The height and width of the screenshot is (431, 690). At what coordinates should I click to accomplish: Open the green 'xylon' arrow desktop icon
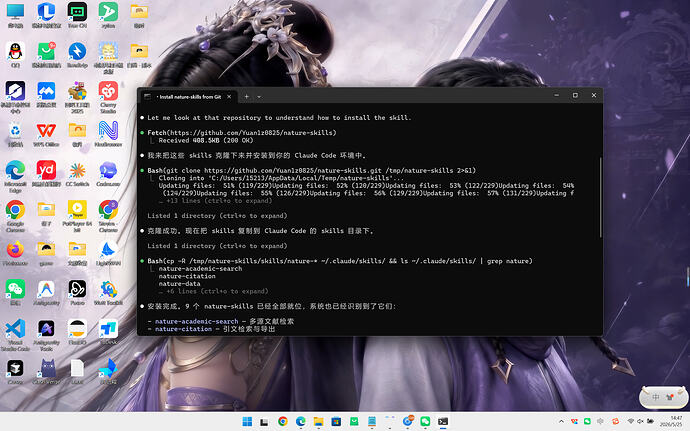(108, 12)
